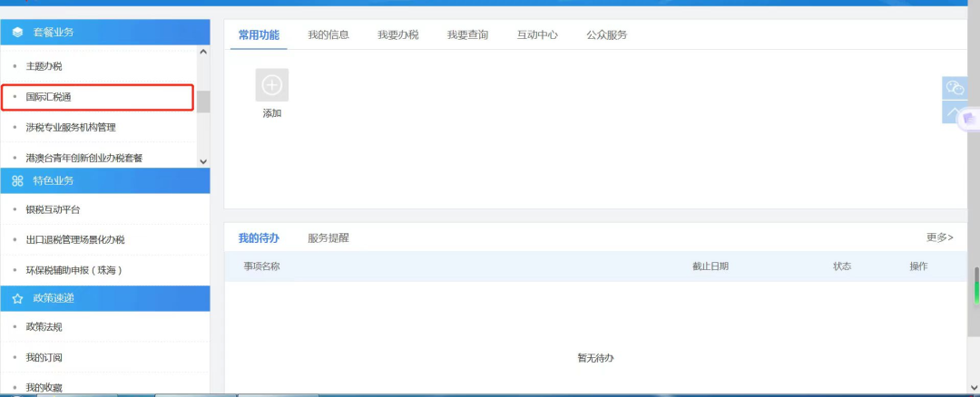Image resolution: width=980 pixels, height=397 pixels.
Task: Click the 套餐业务 section header
Action: coord(105,32)
